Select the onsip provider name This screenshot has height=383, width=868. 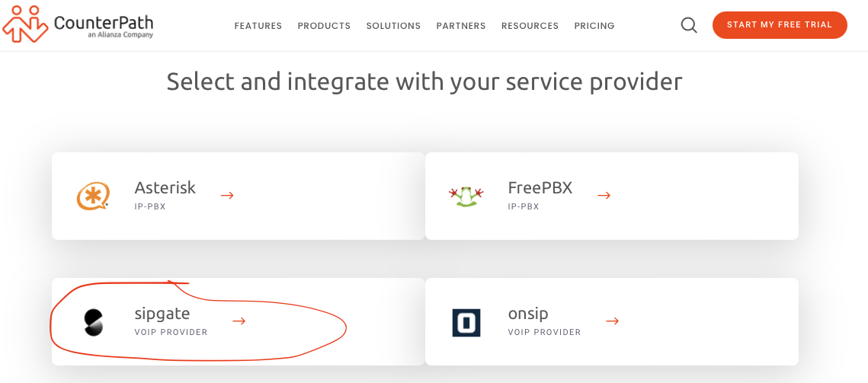528,314
